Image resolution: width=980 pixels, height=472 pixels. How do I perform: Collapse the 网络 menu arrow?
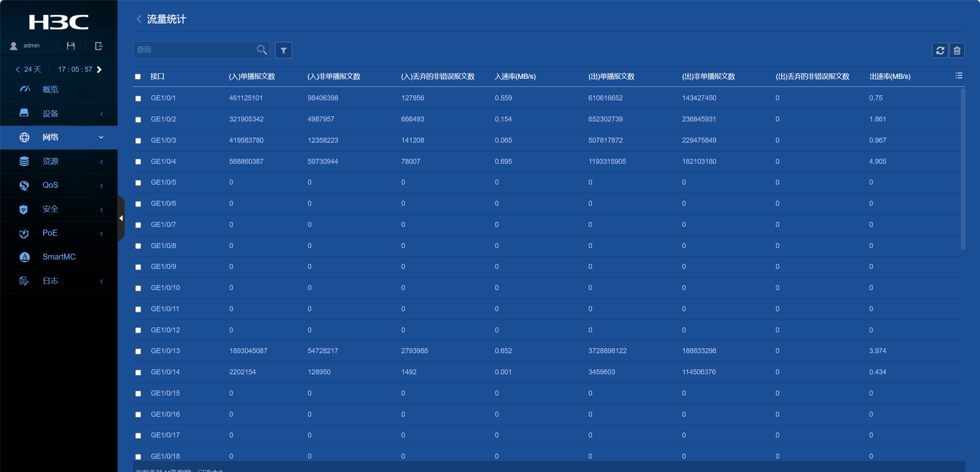point(101,137)
